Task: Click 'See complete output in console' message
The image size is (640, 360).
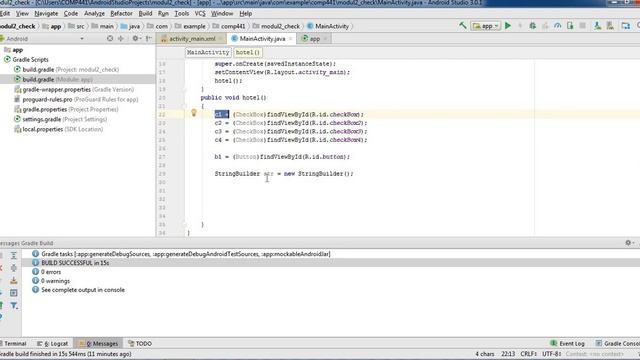Action: pos(83,290)
